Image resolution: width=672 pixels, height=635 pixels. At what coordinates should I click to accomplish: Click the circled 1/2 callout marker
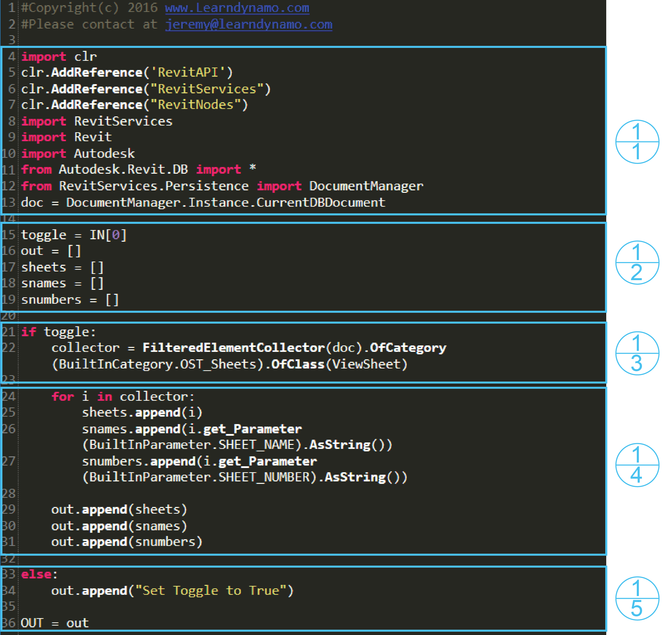click(x=637, y=262)
